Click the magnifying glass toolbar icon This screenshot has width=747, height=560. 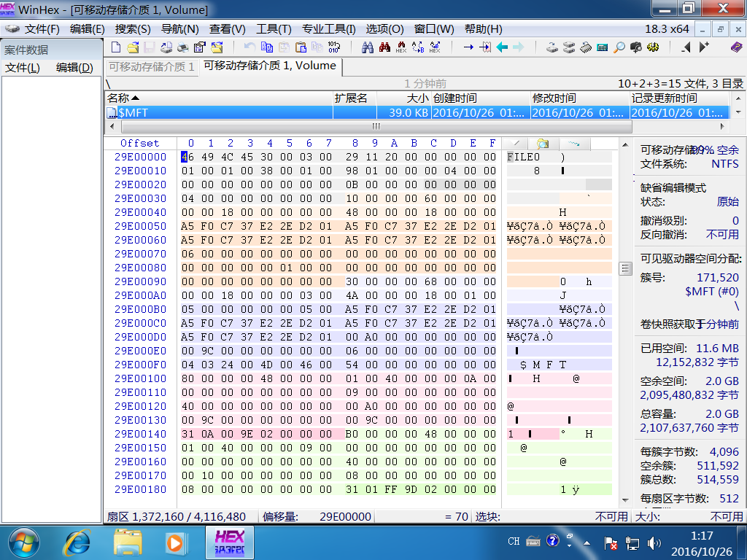pyautogui.click(x=619, y=47)
